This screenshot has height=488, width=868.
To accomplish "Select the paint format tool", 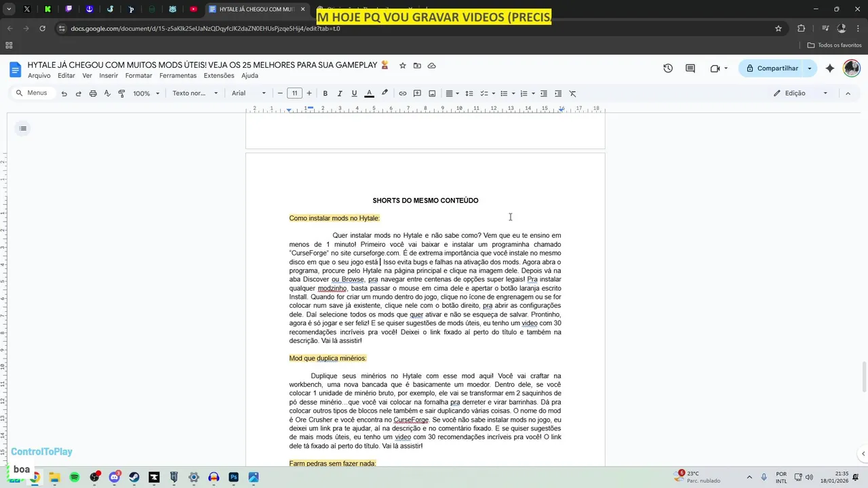I will (122, 94).
